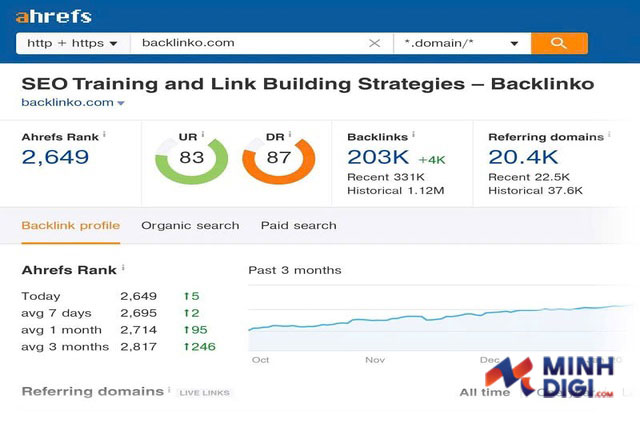640x423 pixels.
Task: Click the green ↑95 change value
Action: coord(196,330)
